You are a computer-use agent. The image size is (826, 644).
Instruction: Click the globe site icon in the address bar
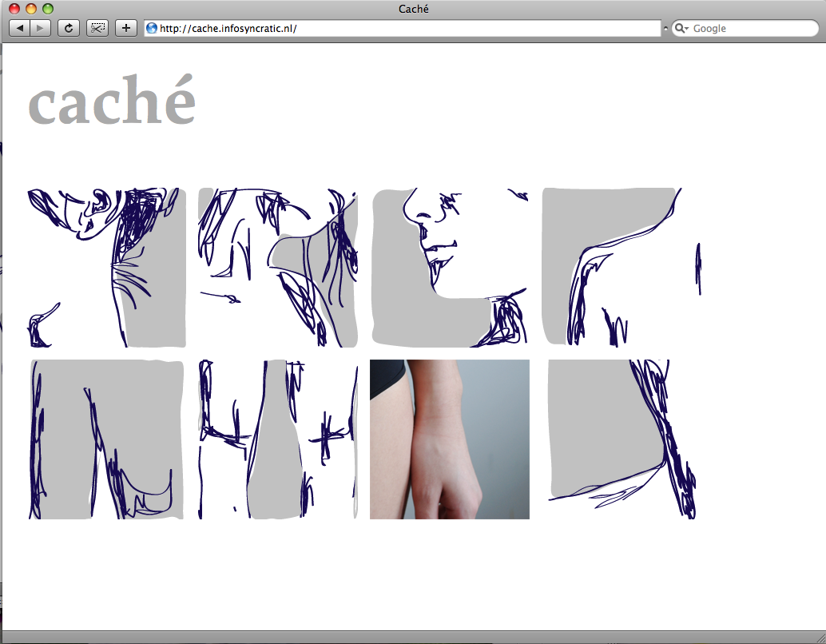[x=152, y=28]
